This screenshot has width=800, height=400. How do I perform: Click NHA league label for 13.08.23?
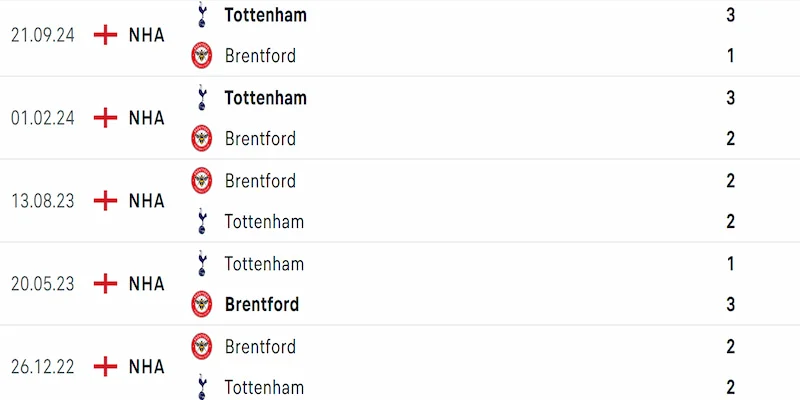click(147, 201)
